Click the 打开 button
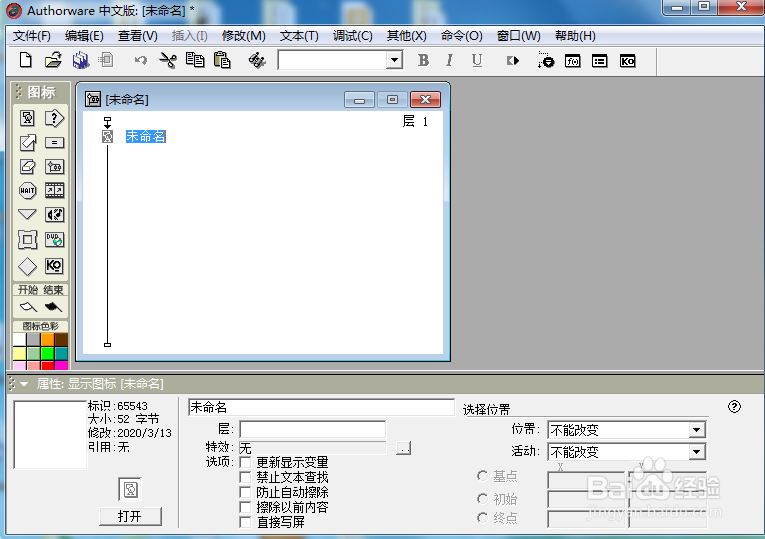 [130, 516]
